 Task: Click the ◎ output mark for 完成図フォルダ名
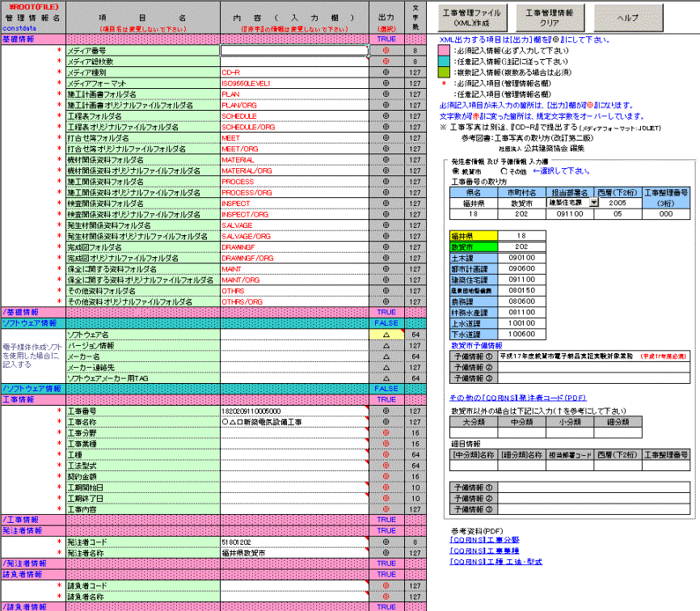pyautogui.click(x=386, y=247)
